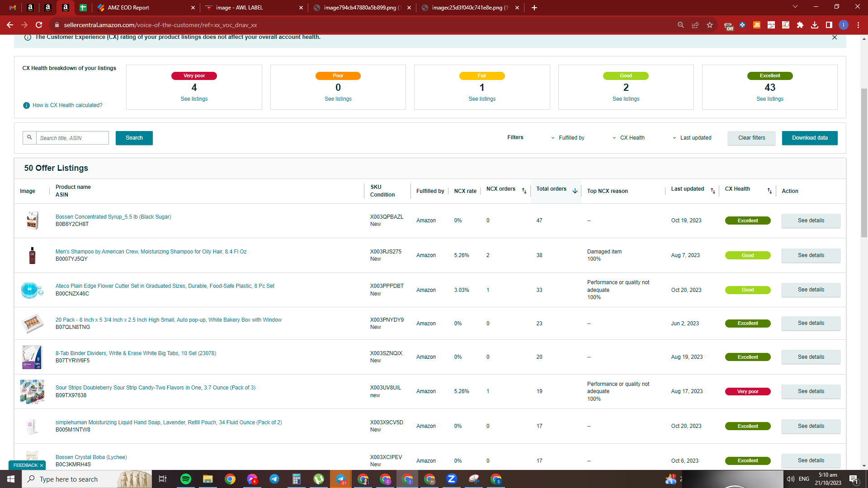Open Task View on the taskbar
Image resolution: width=868 pixels, height=488 pixels.
point(163,479)
